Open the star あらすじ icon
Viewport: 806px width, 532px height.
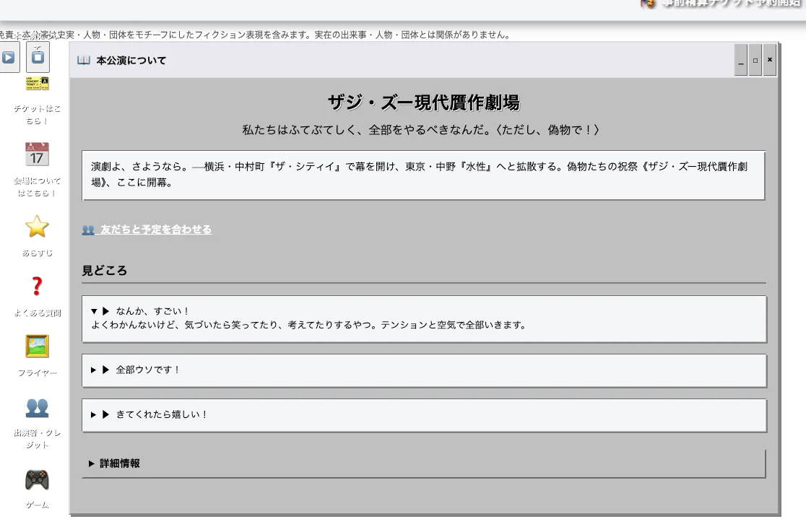pos(37,227)
